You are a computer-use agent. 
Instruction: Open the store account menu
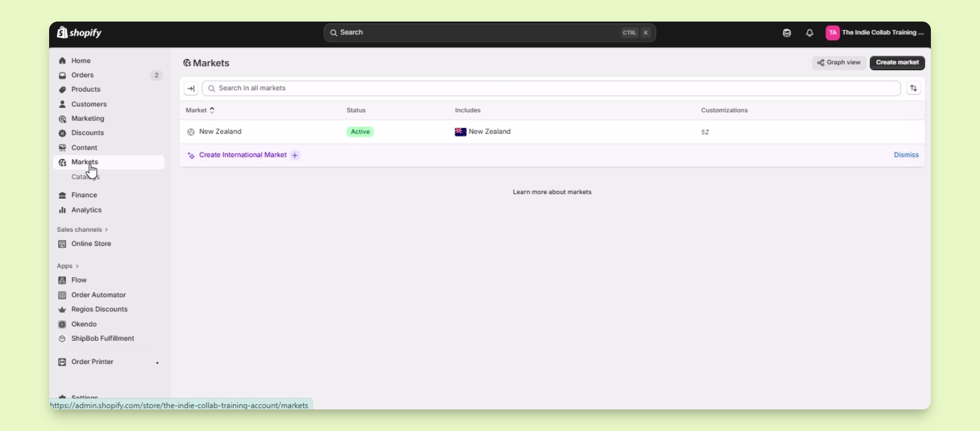click(875, 33)
